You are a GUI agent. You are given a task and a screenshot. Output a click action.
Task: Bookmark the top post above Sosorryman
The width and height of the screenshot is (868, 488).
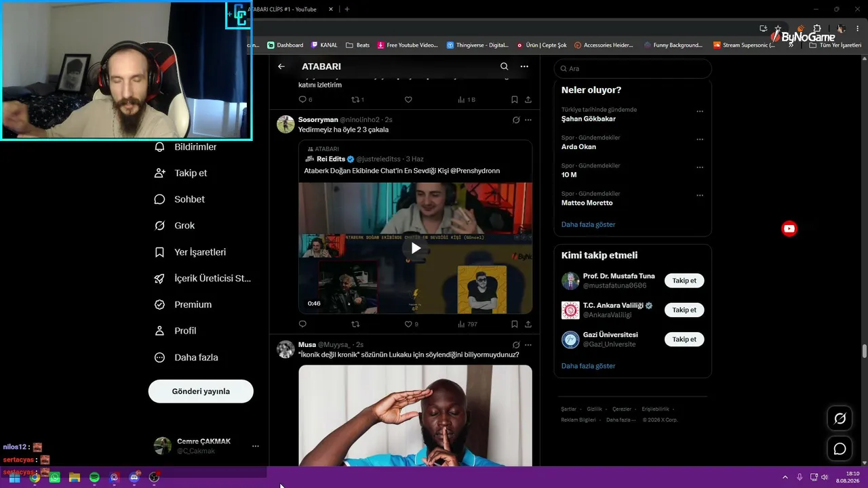click(x=515, y=100)
